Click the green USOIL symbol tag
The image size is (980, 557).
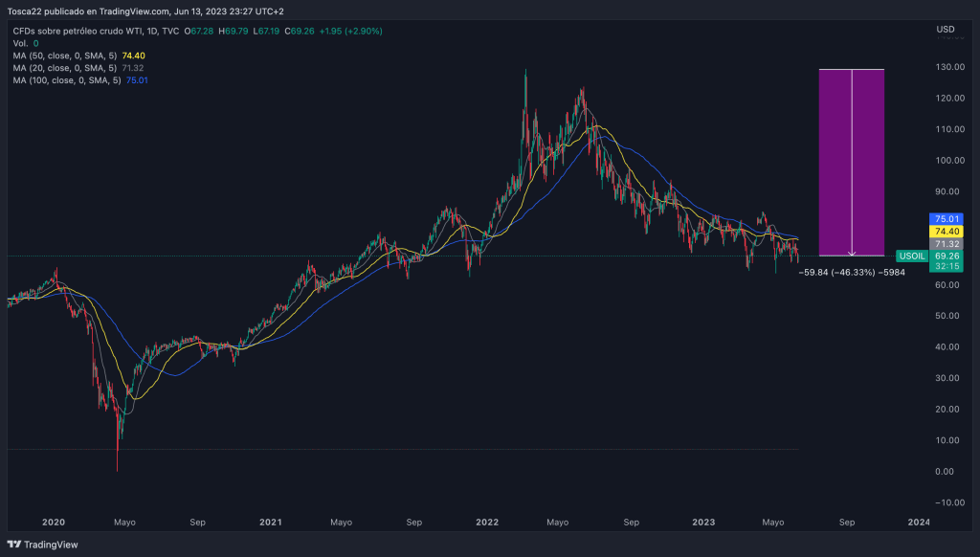(910, 256)
